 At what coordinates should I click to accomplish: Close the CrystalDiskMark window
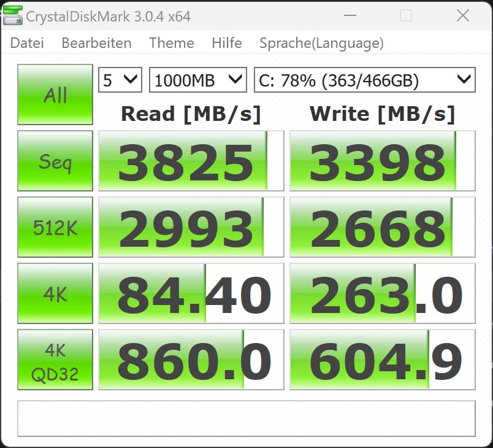click(463, 15)
